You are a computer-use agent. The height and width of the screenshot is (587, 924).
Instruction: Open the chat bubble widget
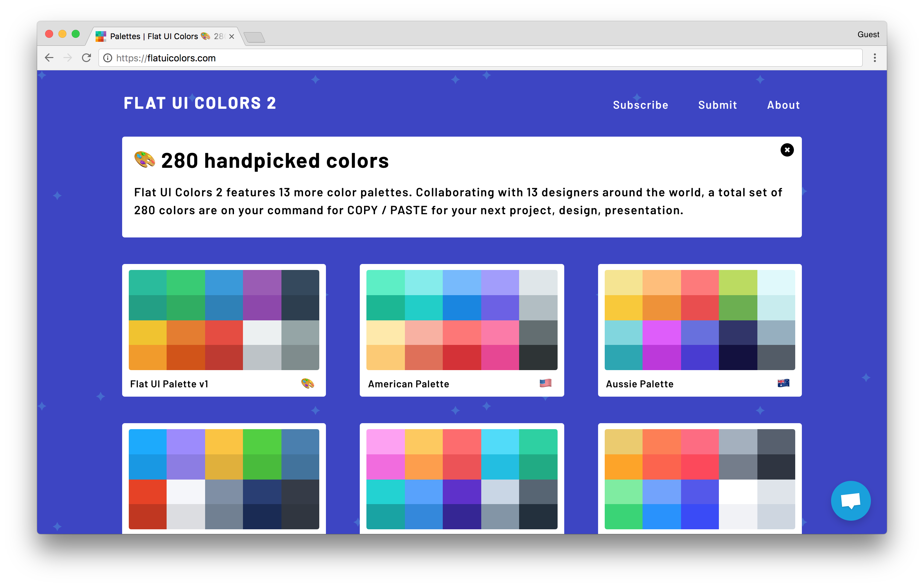click(x=850, y=500)
